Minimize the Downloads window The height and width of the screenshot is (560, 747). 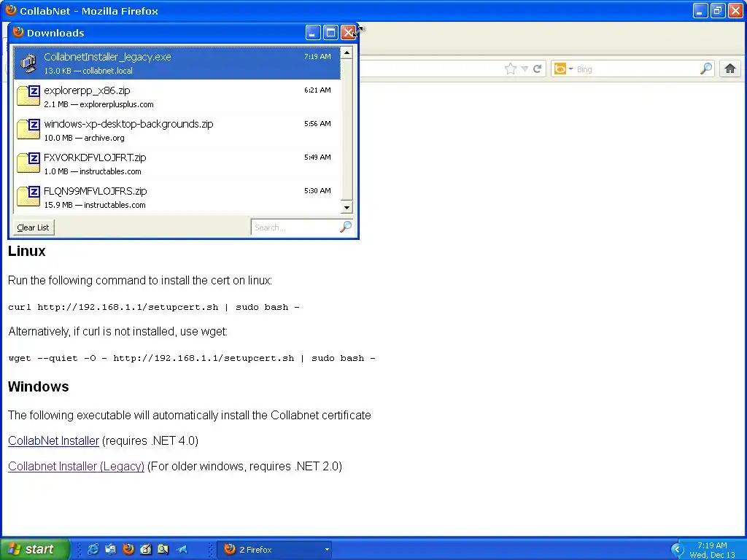(312, 32)
